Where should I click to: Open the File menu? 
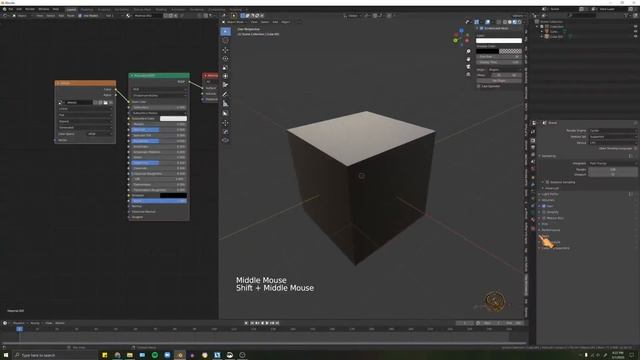(x=11, y=9)
